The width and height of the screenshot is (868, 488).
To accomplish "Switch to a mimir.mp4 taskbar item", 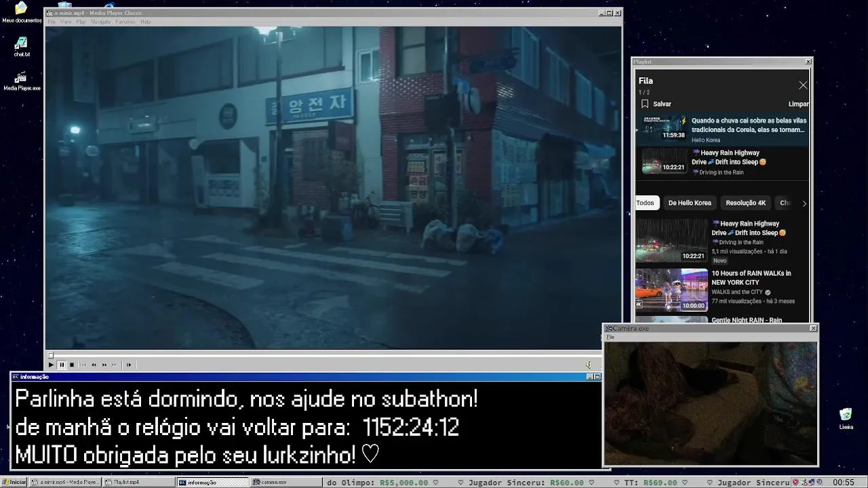I will point(66,482).
